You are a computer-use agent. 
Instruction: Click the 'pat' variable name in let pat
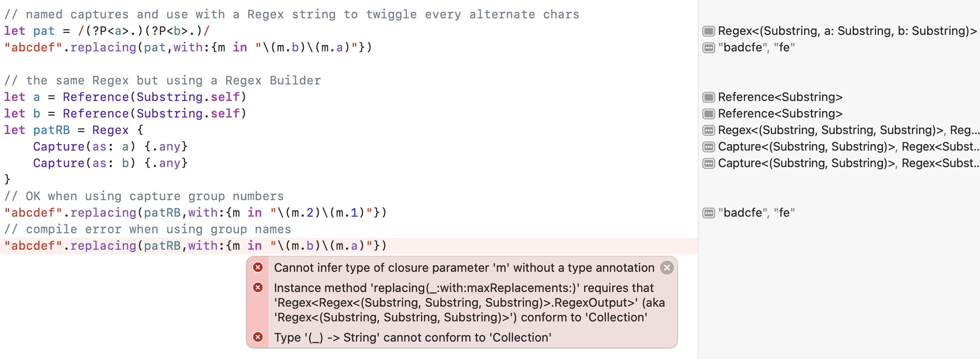44,31
